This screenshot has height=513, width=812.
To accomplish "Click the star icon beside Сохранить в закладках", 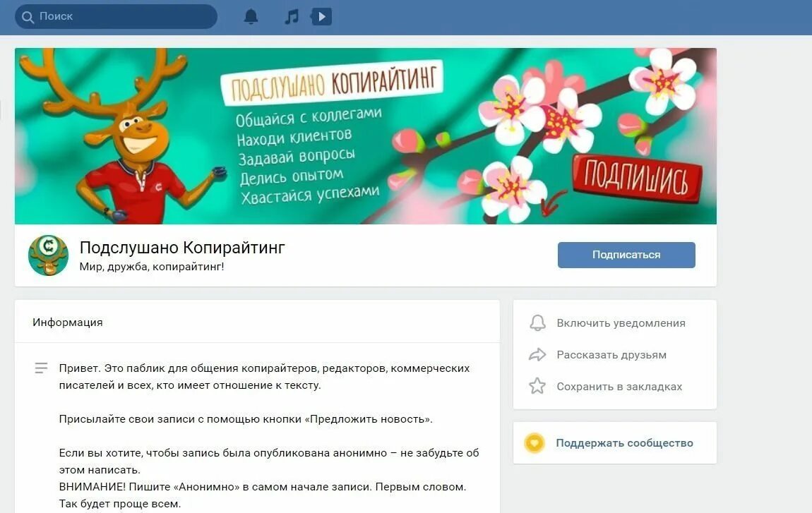I will pyautogui.click(x=537, y=386).
